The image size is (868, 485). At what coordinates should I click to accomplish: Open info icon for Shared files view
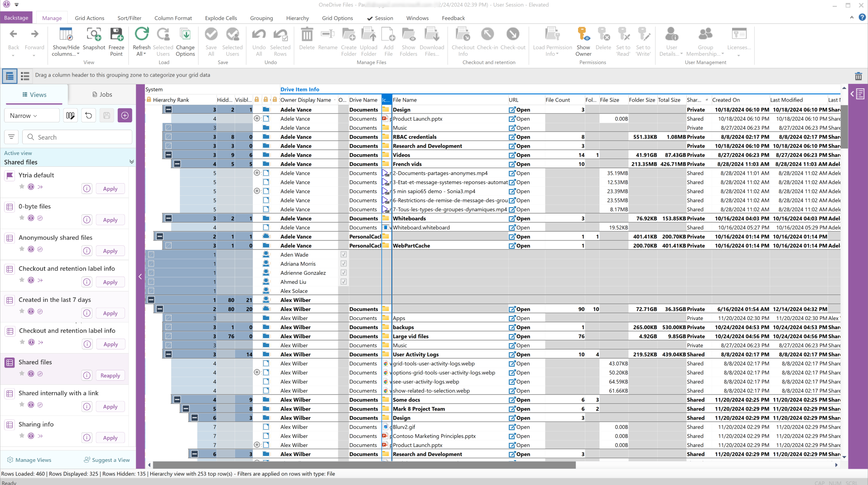click(x=87, y=375)
